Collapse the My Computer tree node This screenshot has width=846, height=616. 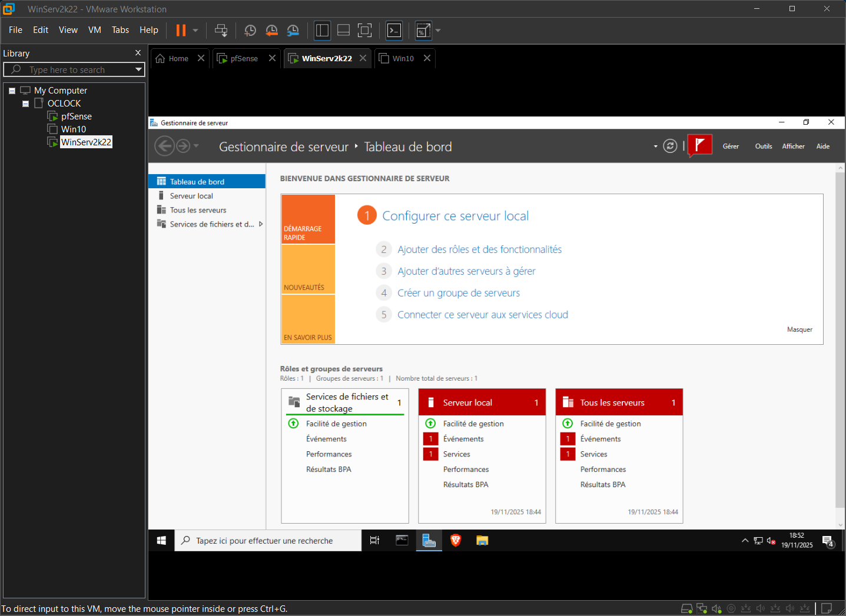pyautogui.click(x=12, y=91)
